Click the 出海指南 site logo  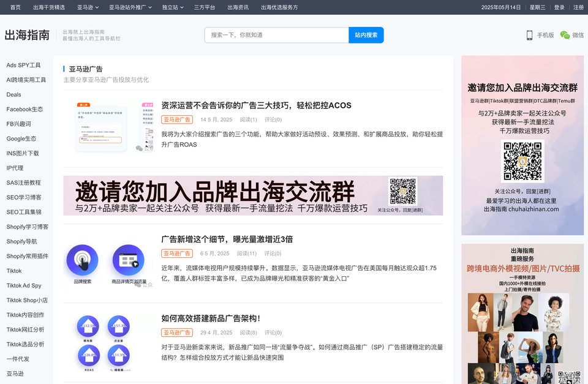[x=27, y=35]
